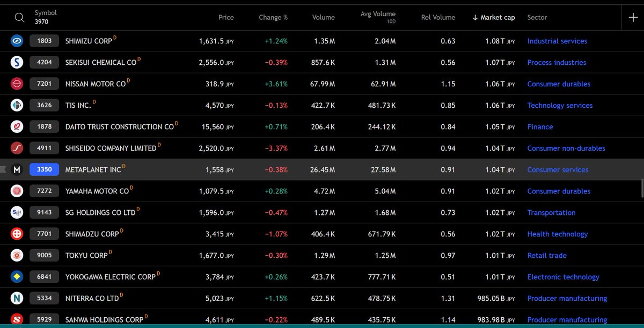Open the symbol search magnifier icon
Screen dimensions: 644x328
(x=19, y=17)
